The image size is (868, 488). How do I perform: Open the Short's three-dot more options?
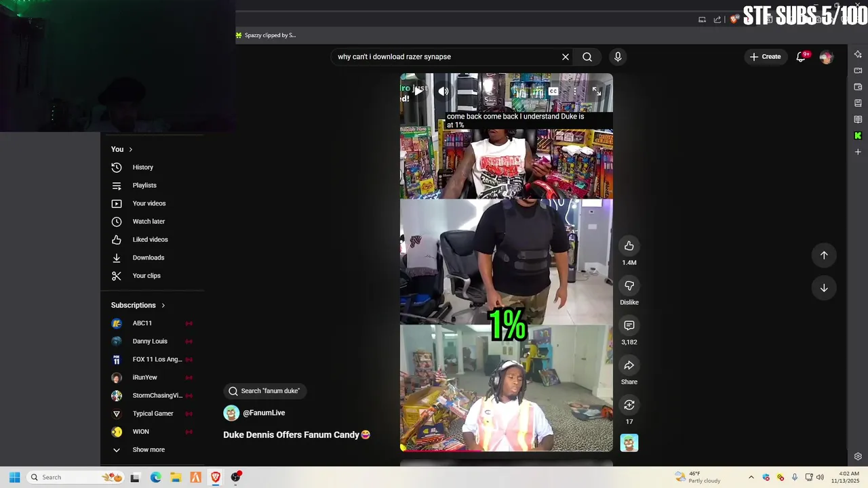coord(575,91)
